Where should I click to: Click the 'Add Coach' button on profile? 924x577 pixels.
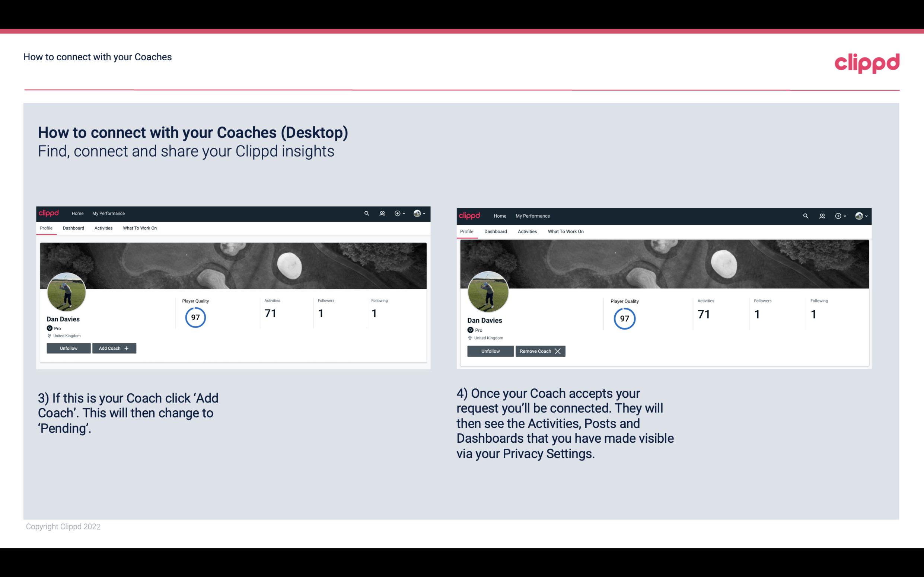point(114,348)
